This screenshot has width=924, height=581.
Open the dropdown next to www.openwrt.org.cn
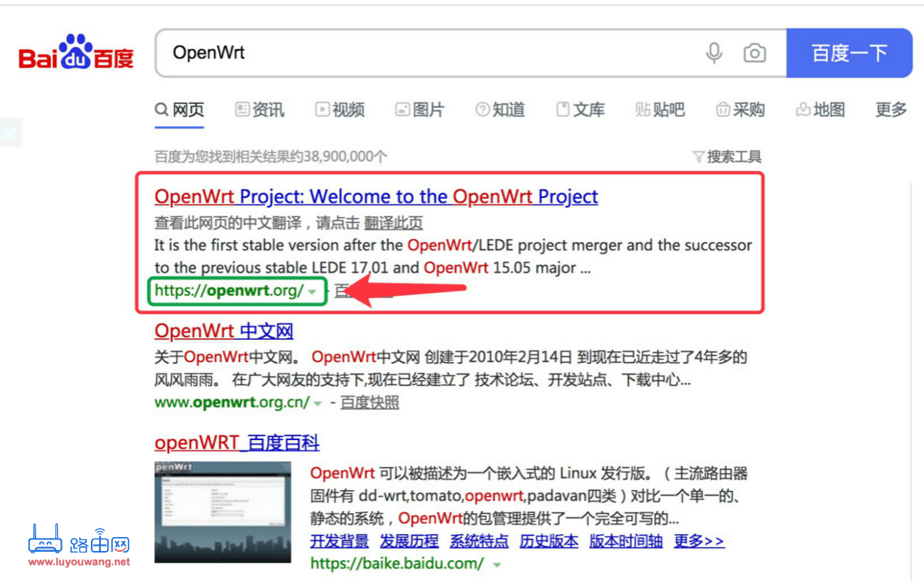pyautogui.click(x=317, y=402)
